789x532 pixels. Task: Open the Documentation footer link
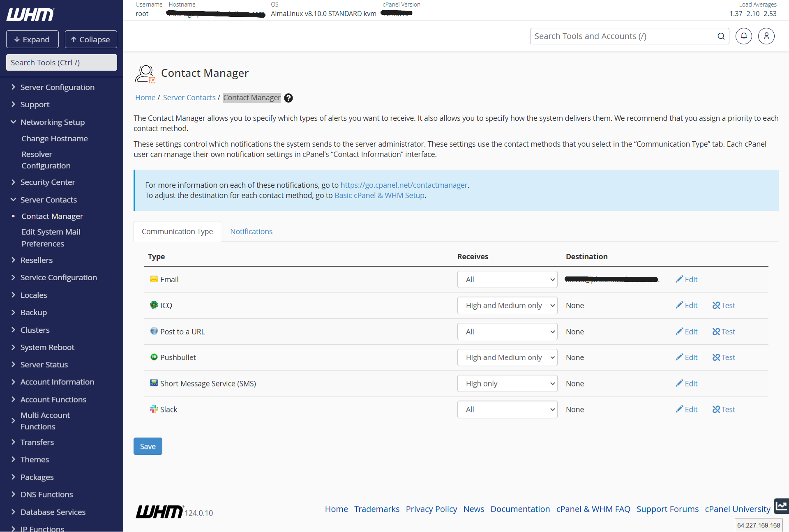pyautogui.click(x=520, y=509)
